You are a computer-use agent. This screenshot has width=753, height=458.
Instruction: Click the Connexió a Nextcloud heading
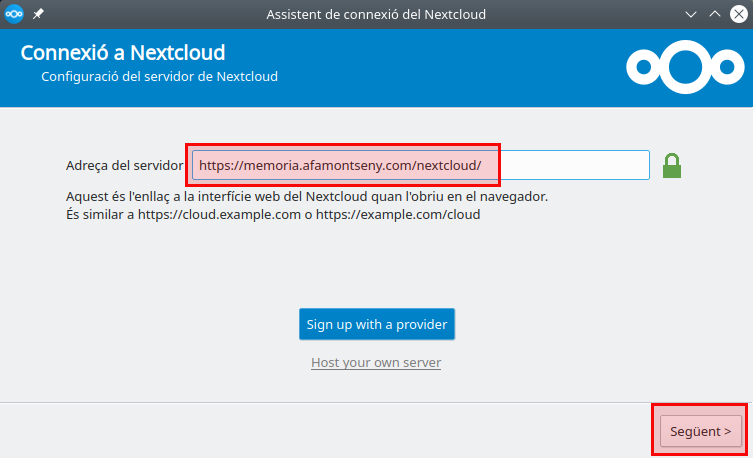pos(123,52)
